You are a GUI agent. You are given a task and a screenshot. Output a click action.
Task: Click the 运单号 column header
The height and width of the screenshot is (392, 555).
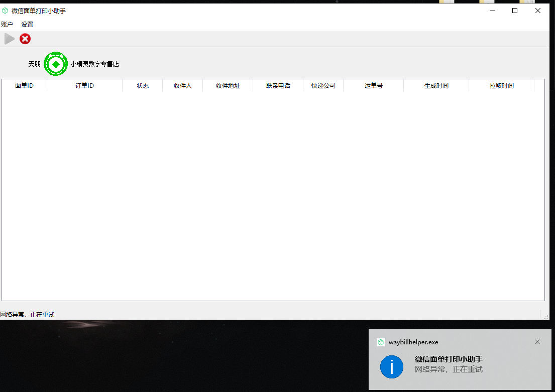coord(373,86)
